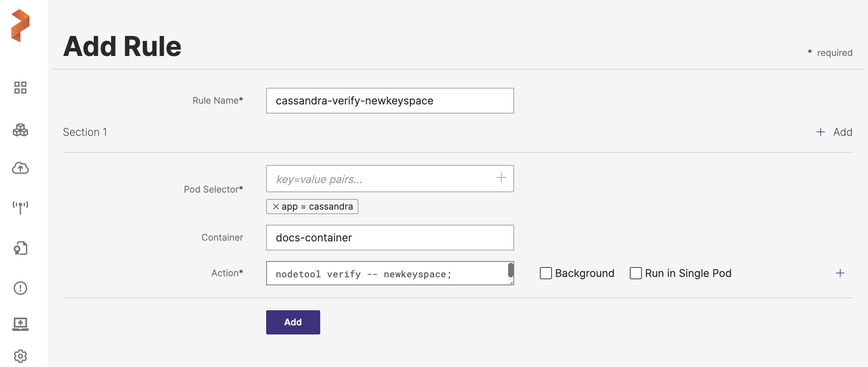Select the antenna broadcast sidebar icon
The height and width of the screenshot is (367, 868).
pos(20,207)
